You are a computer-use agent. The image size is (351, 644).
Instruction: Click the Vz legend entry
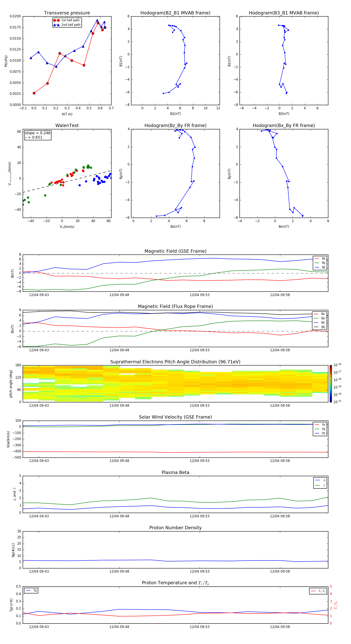pos(320,433)
